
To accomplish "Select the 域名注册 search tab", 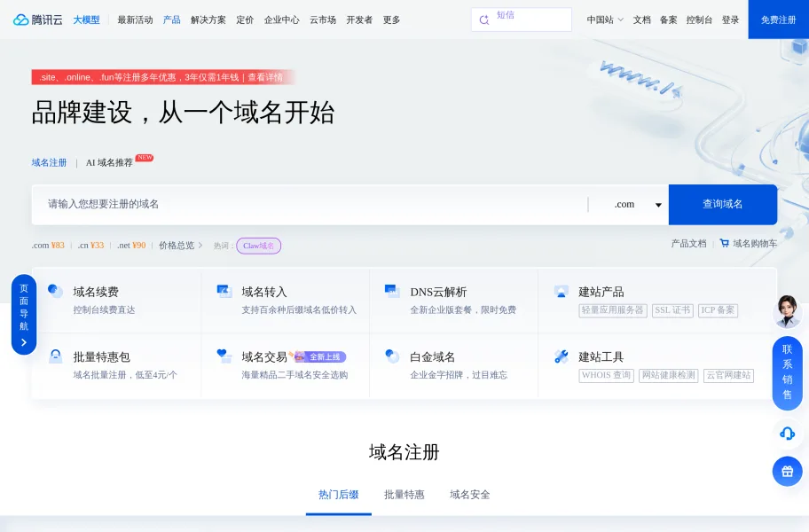I will tap(49, 163).
